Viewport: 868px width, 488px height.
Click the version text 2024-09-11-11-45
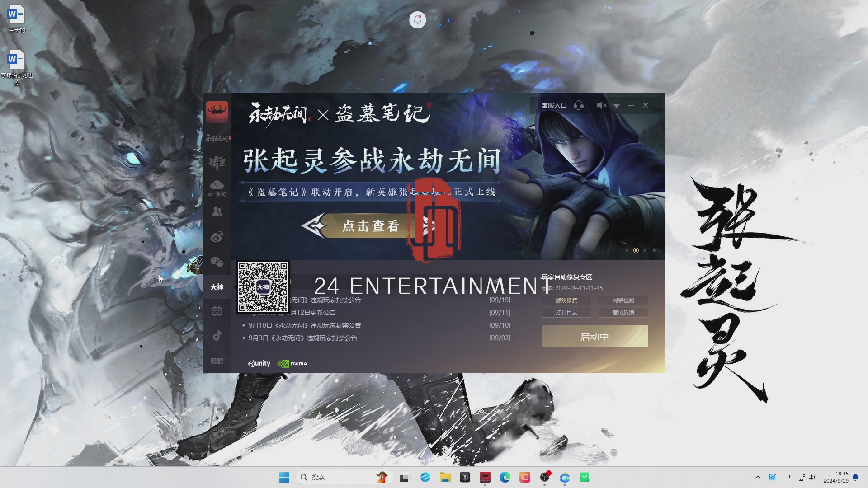(x=579, y=288)
